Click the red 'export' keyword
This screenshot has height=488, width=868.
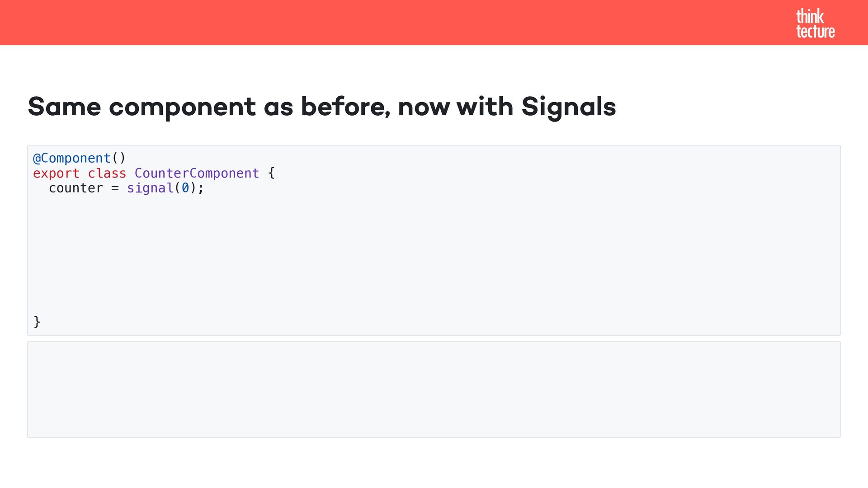pyautogui.click(x=56, y=173)
